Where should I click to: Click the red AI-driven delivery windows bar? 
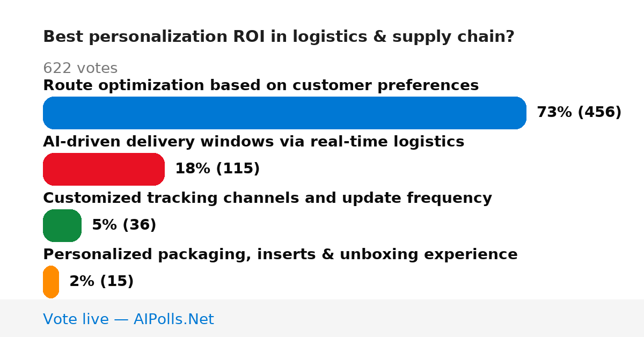(104, 169)
